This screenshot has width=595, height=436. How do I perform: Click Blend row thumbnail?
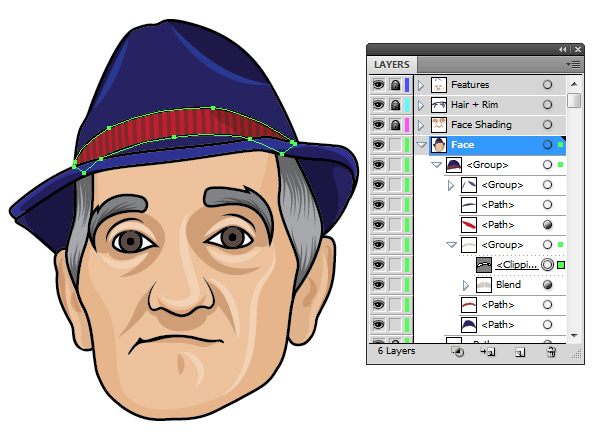(484, 285)
